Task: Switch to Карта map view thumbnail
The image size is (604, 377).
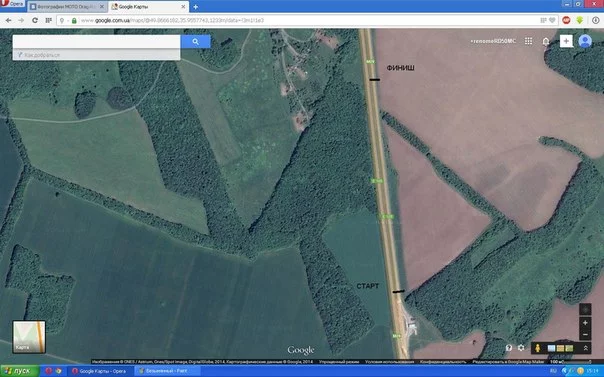Action: coord(29,337)
